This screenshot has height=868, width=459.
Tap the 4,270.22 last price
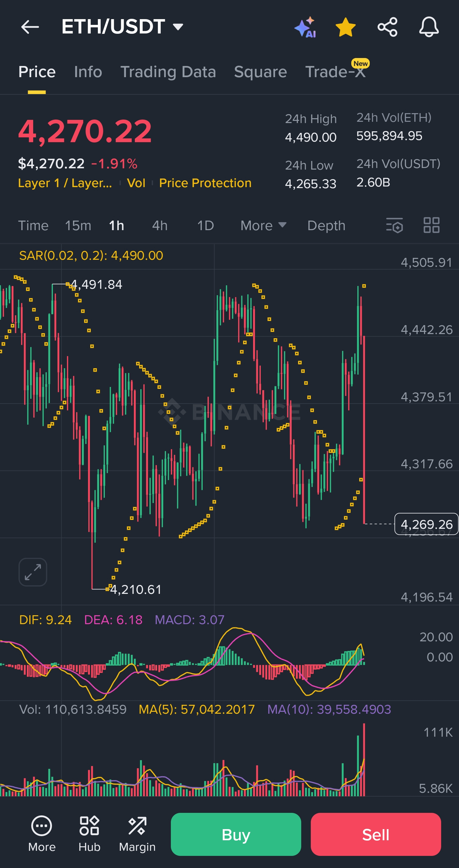tap(85, 131)
